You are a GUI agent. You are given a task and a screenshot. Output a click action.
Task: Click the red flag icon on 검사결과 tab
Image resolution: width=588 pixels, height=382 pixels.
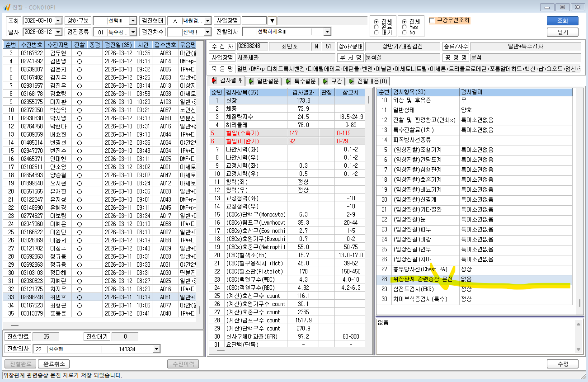coord(215,81)
